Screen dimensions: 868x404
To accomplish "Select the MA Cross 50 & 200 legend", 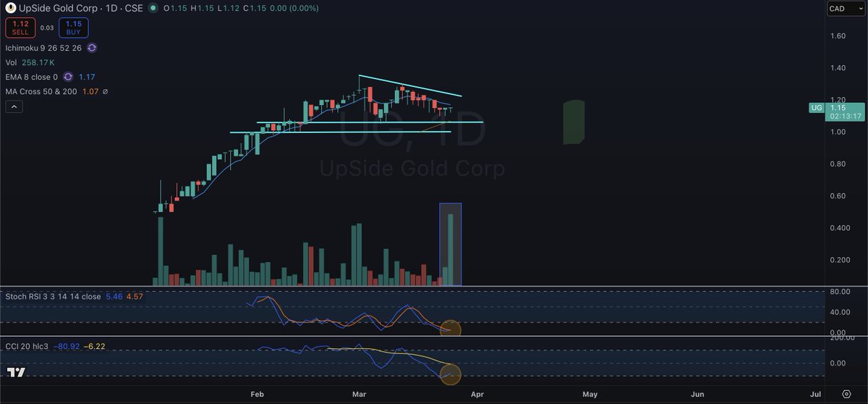I will point(42,91).
